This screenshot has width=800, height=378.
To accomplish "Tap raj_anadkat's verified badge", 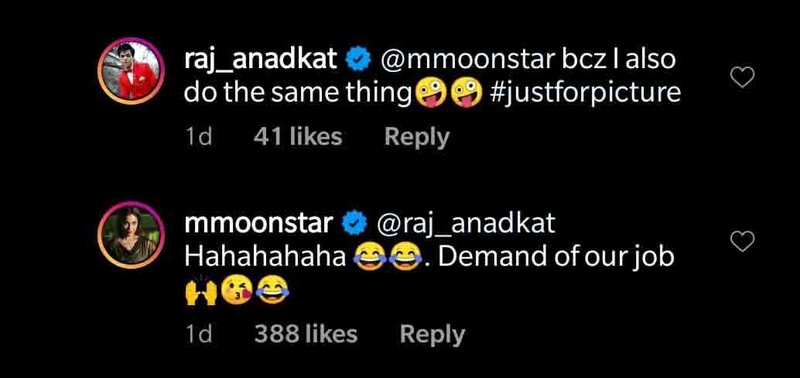I will 358,61.
